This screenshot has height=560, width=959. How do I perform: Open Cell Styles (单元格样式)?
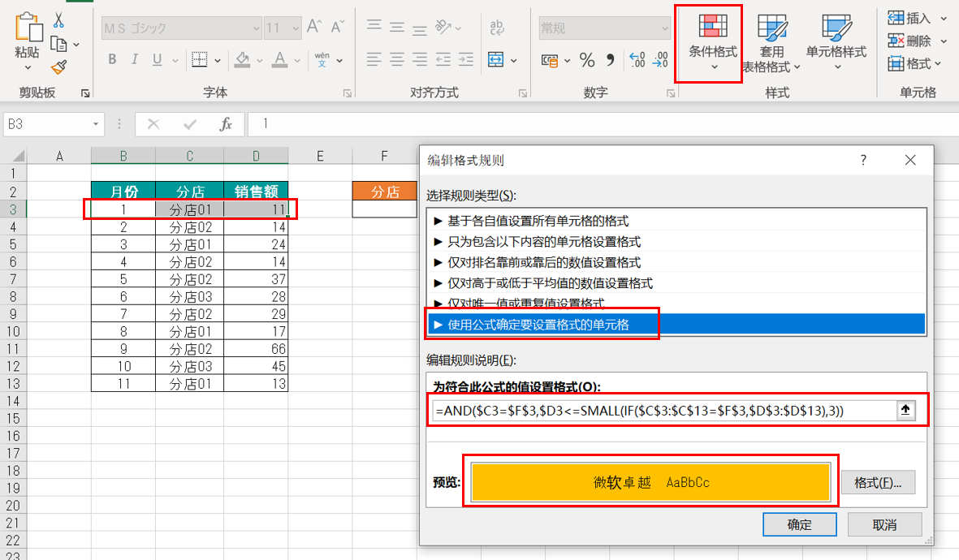pos(836,41)
